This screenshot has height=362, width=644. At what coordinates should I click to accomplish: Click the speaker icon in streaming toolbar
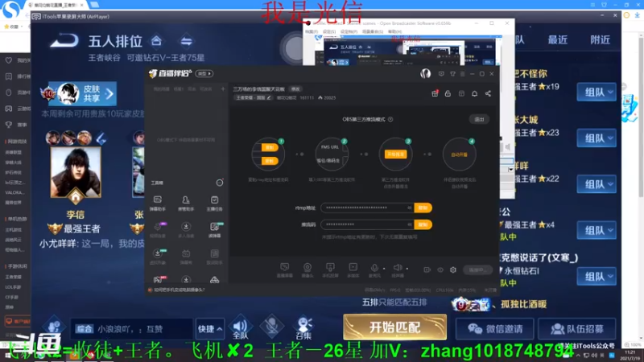[398, 269]
